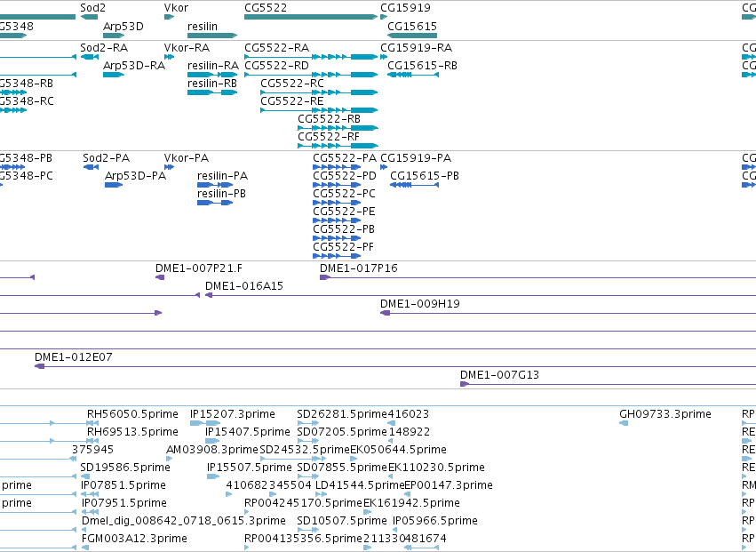Select the CG15919 gene label
The width and height of the screenshot is (756, 552).
(405, 8)
